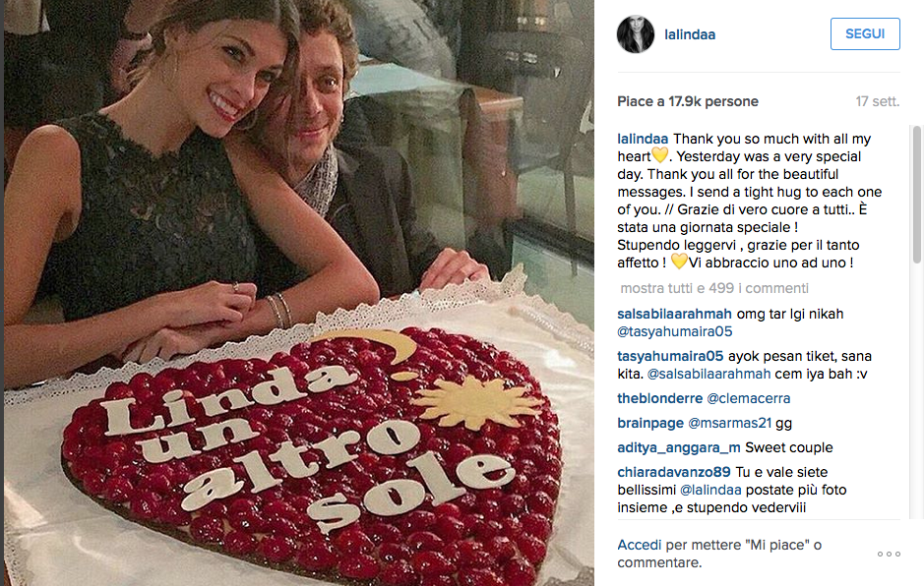The image size is (924, 586).
Task: Open the brainpage commenter profile
Action: tap(648, 423)
